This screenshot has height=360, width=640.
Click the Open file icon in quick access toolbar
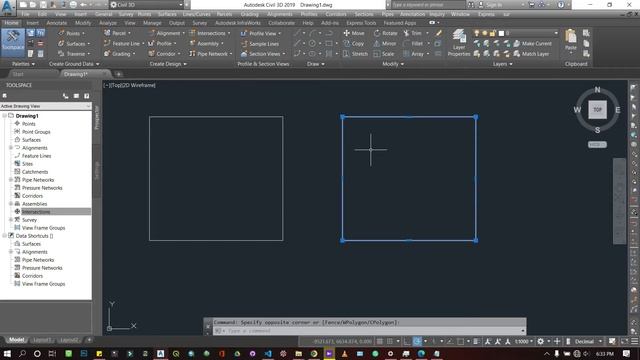point(33,5)
